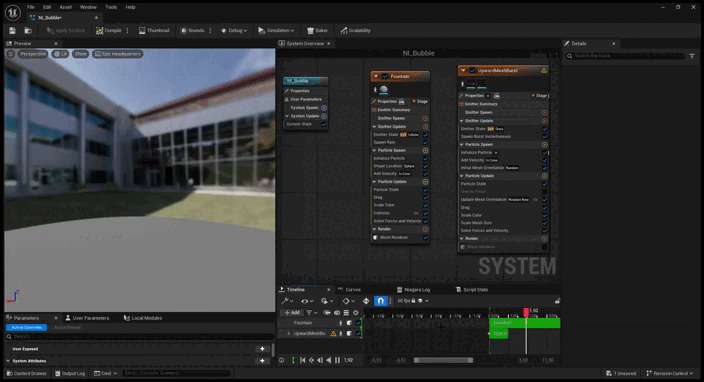The image size is (704, 382).
Task: Click the timeline play reverse button
Action: [x=329, y=360]
